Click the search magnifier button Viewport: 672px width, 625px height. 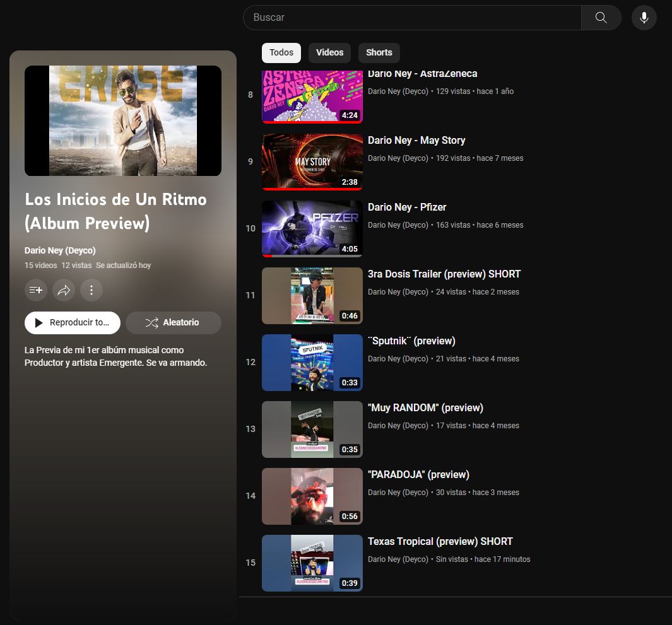[x=601, y=18]
